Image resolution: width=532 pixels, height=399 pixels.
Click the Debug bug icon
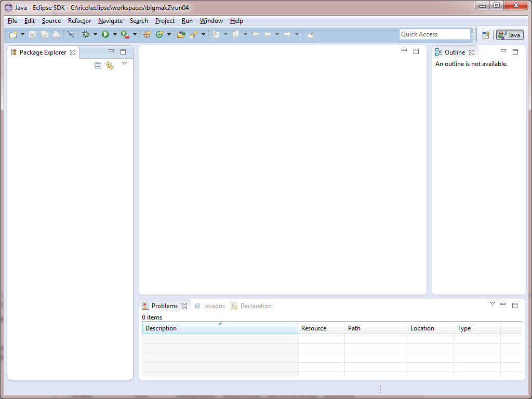[x=86, y=34]
